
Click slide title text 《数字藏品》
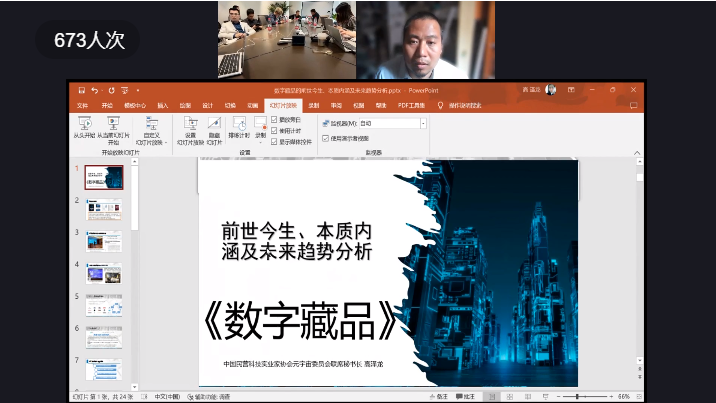pyautogui.click(x=300, y=321)
